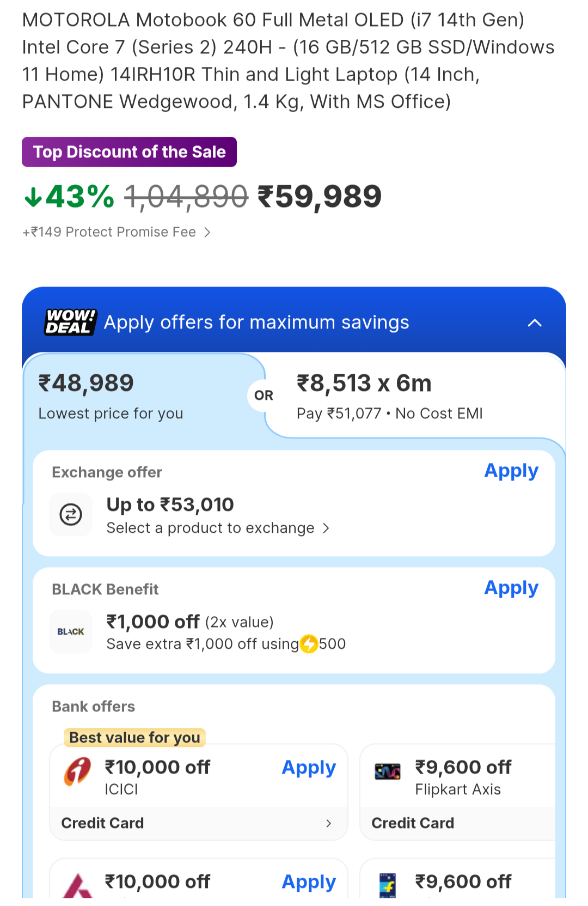Click the WOW! DEAL logo icon

(x=69, y=322)
